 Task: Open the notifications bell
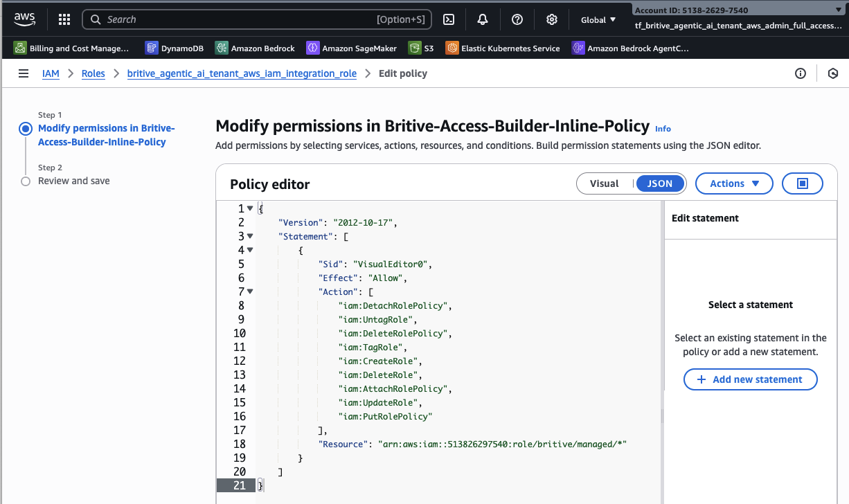tap(483, 19)
